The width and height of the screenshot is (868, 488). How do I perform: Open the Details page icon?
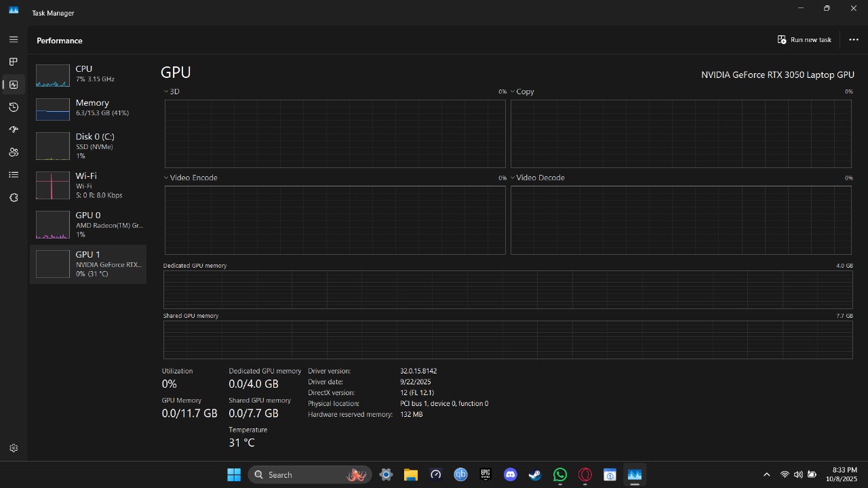click(13, 175)
